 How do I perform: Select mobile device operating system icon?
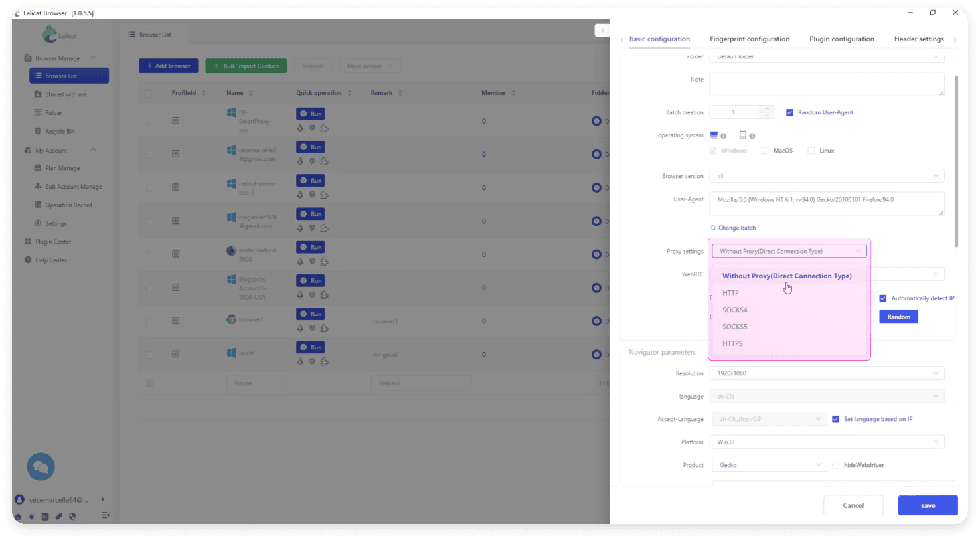742,135
